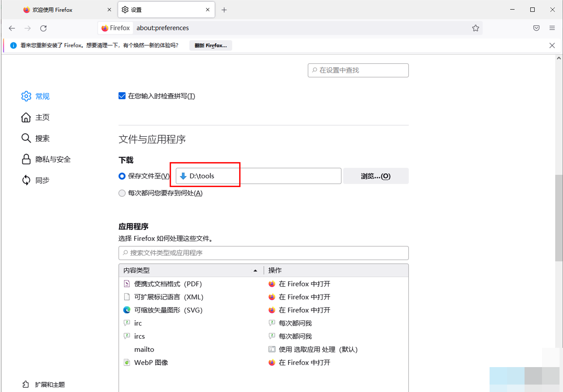Viewport: 563px width, 392px height.
Task: Open 主页 settings via the home icon
Action: point(26,118)
